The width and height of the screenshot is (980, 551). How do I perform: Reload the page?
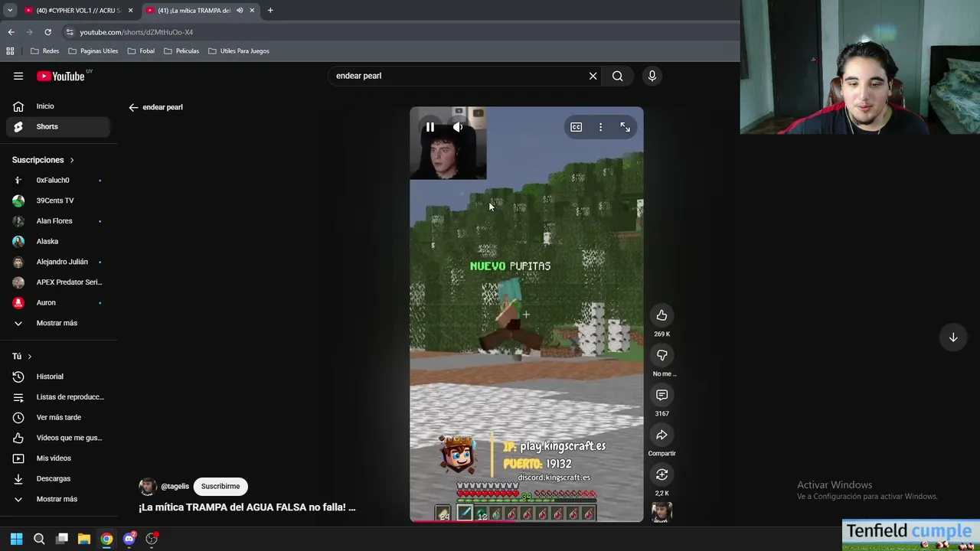pos(47,32)
